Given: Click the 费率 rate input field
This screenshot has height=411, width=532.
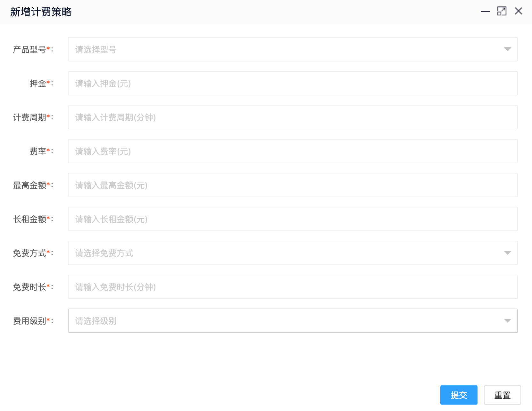Looking at the screenshot, I should 293,151.
